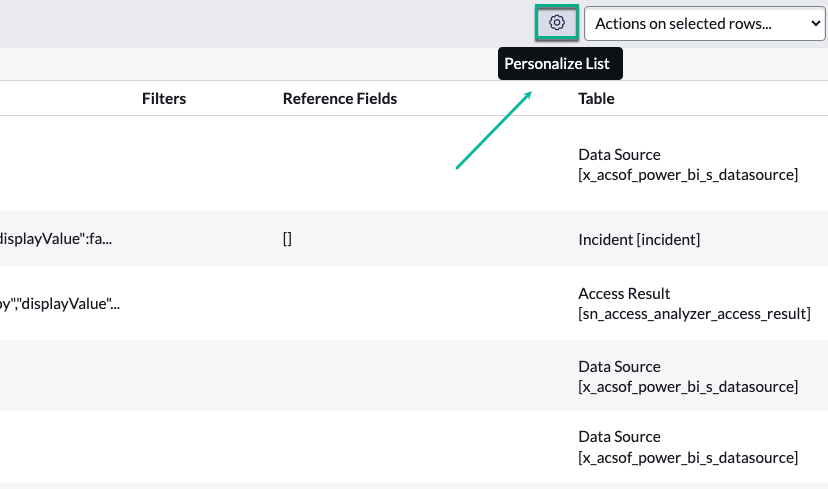The image size is (828, 489).
Task: Click the "[]" Reference Fields cell
Action: 287,240
